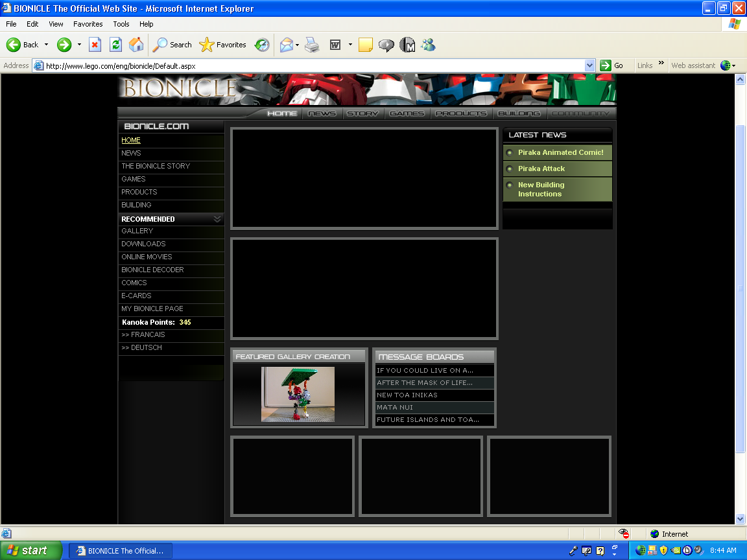Open the History icon in toolbar
Viewport: 747px width, 560px height.
(261, 45)
